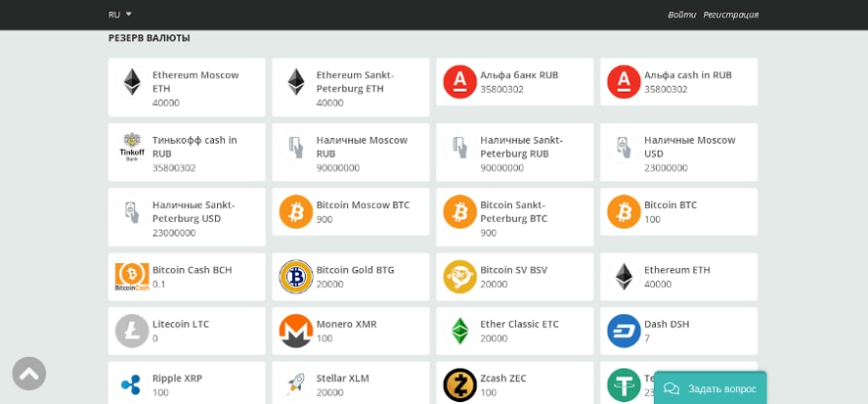Click the Bitcoin Moscow BTC orange icon

[296, 212]
